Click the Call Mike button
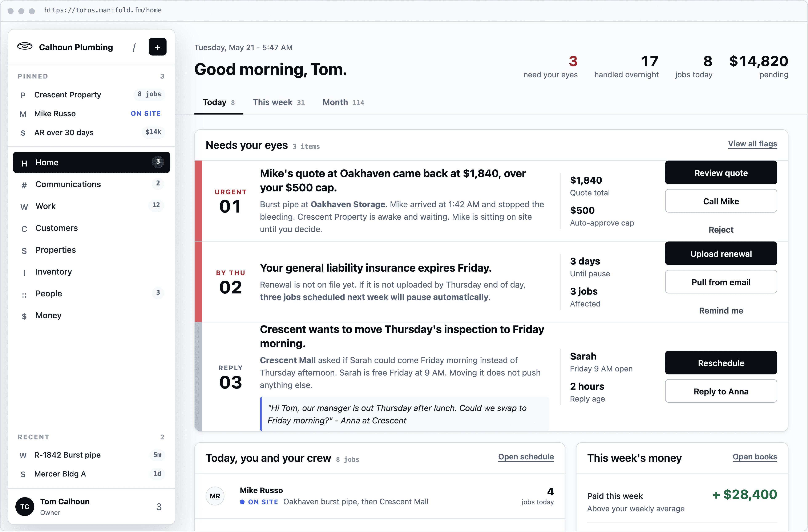Image resolution: width=808 pixels, height=532 pixels. (721, 201)
